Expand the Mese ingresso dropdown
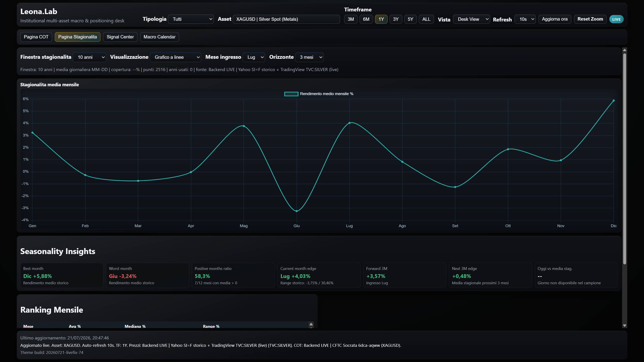 point(254,57)
